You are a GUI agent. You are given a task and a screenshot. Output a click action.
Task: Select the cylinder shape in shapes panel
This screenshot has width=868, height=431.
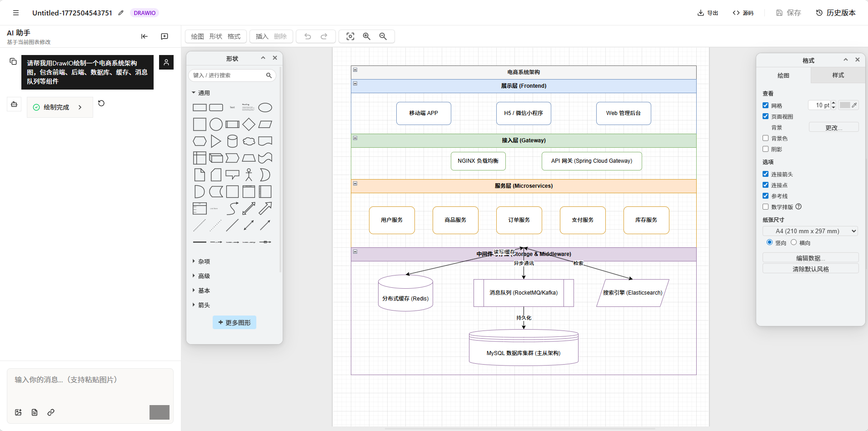tap(232, 141)
